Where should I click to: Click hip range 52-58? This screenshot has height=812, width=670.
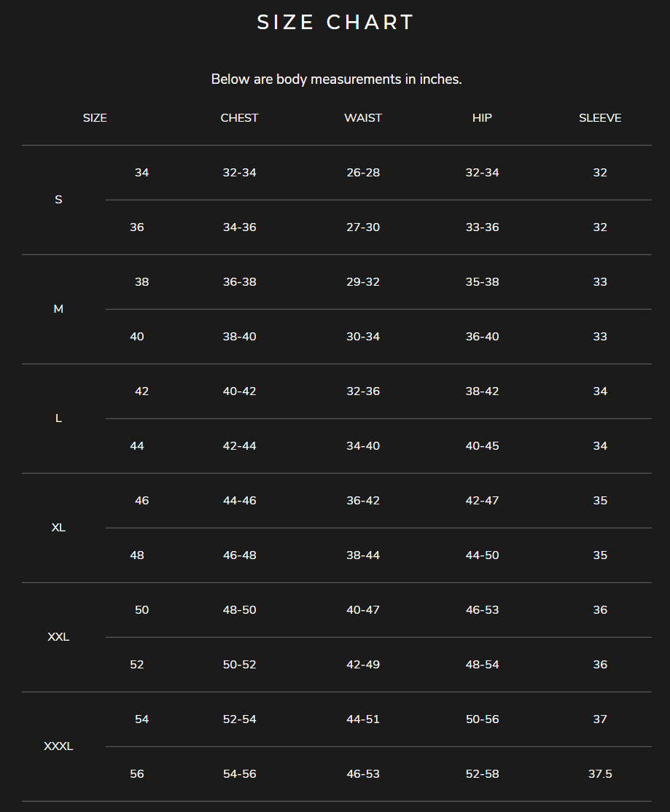tap(482, 774)
